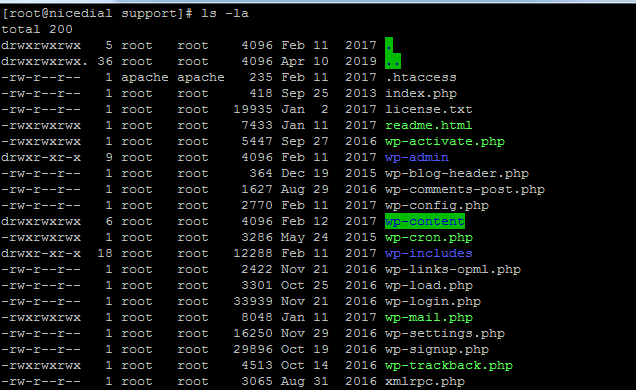Click the 'ls -la' command text
Screen dimensions: 636x390
point(225,13)
